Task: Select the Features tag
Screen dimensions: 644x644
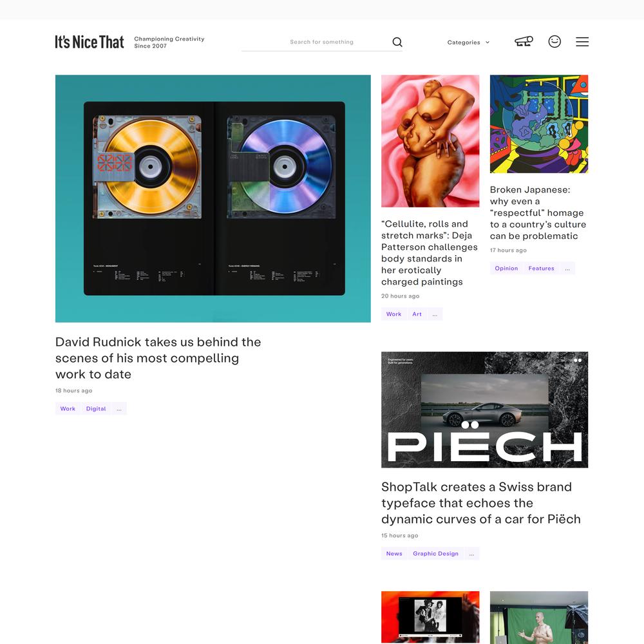Action: pyautogui.click(x=542, y=269)
